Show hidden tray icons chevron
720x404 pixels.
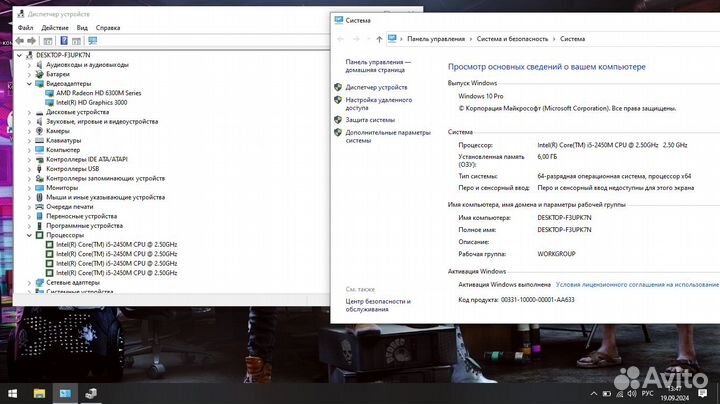(x=594, y=393)
